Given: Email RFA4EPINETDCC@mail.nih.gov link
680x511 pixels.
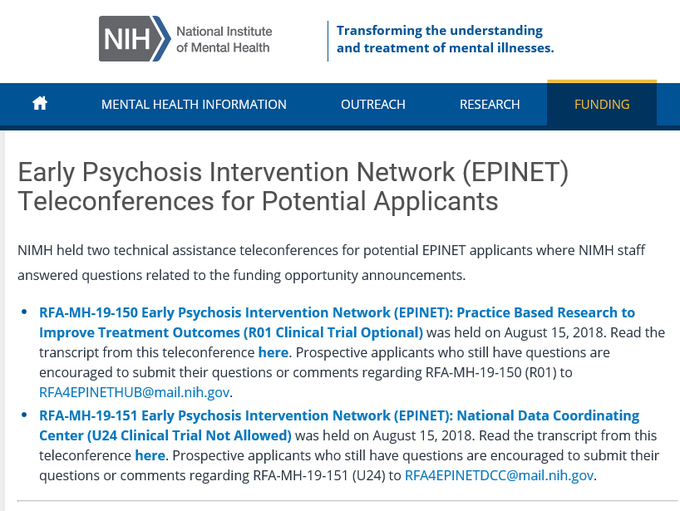Looking at the screenshot, I should coord(499,476).
